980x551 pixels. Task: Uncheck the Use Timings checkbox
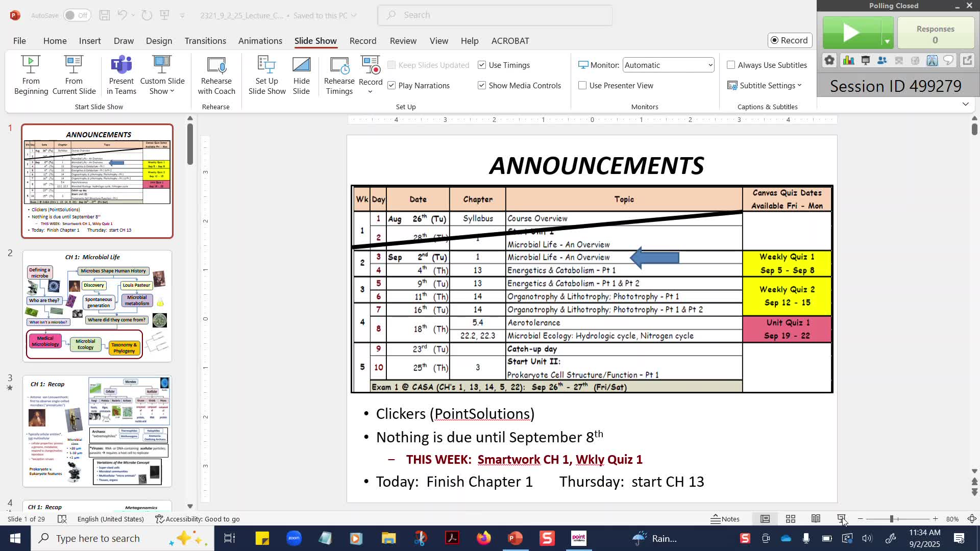[x=482, y=65]
